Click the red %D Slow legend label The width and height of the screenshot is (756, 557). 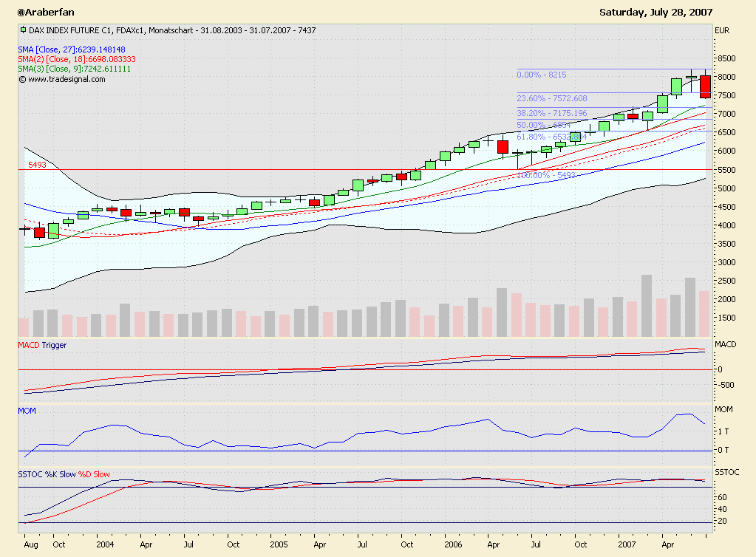point(94,474)
